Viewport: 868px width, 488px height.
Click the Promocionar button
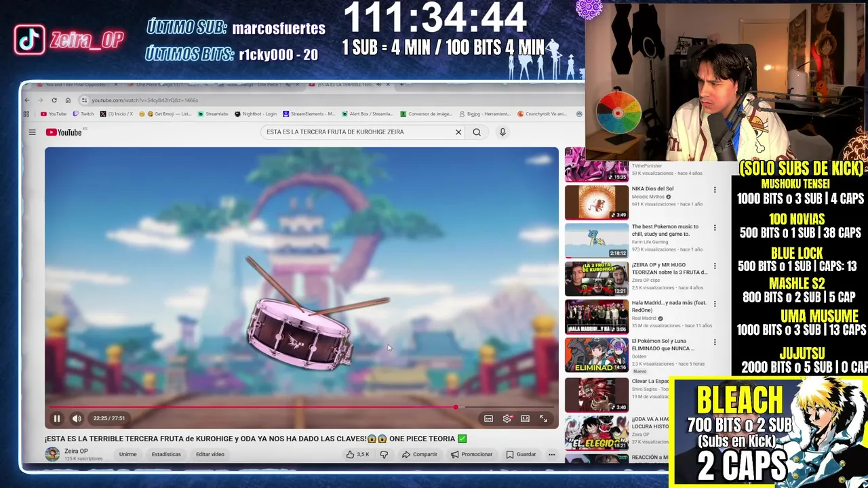click(x=471, y=454)
